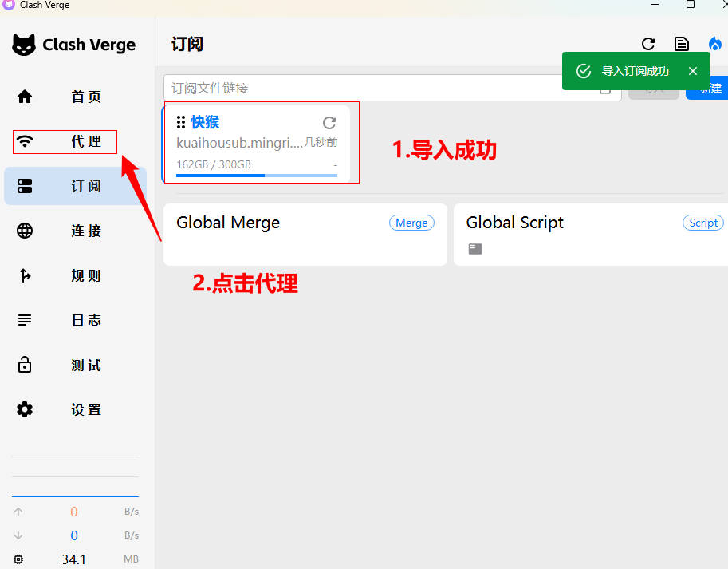Maximize the Clash Verge window
Image resolution: width=728 pixels, height=569 pixels.
tap(691, 5)
